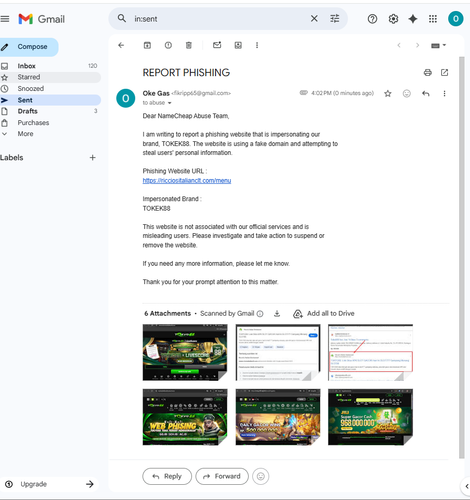Click the search magnifier icon
This screenshot has height=500, width=470.
(x=122, y=19)
